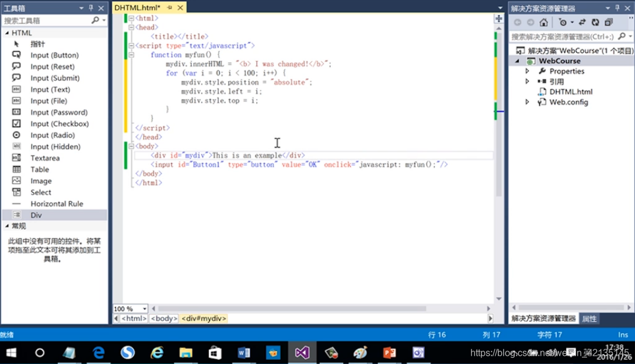Expand the 引用 references node
The height and width of the screenshot is (364, 635).
(x=527, y=81)
